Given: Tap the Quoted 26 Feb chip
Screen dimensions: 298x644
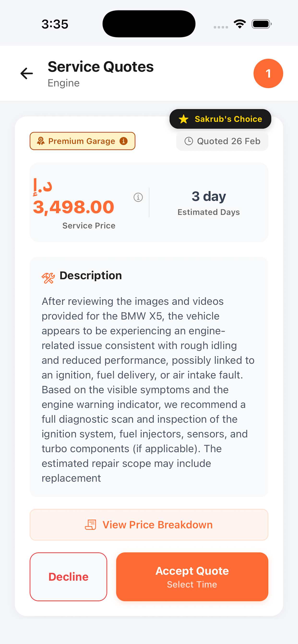Looking at the screenshot, I should pos(222,141).
